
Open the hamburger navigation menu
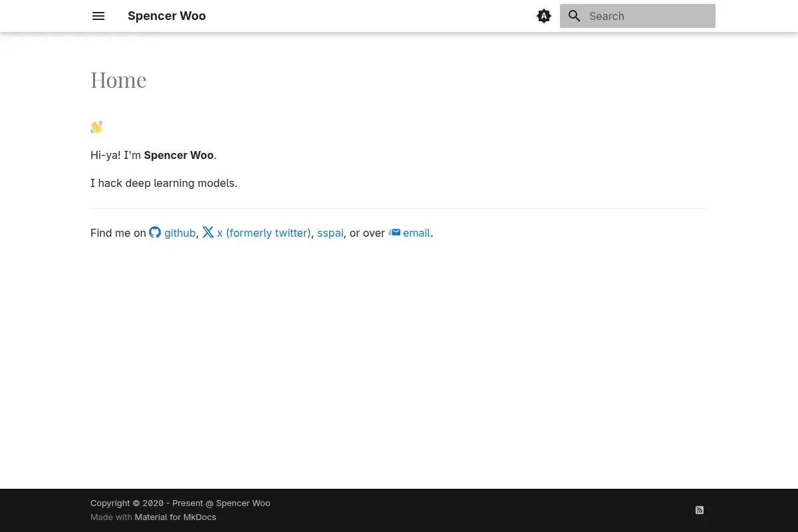(x=98, y=16)
